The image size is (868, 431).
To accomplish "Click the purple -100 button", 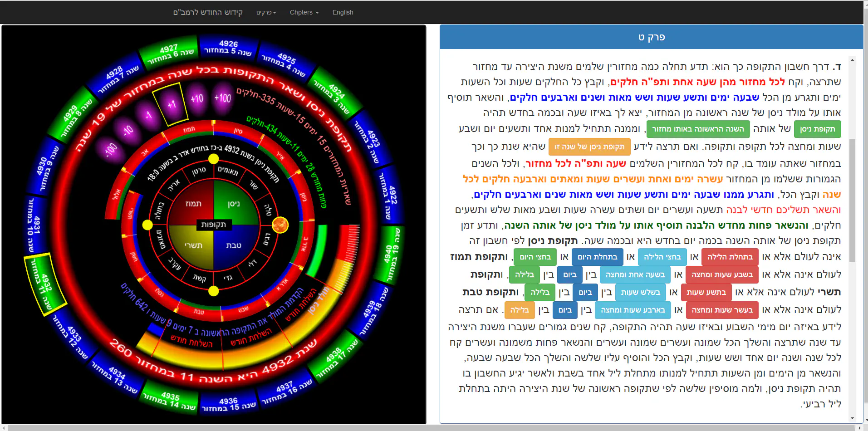I will click(x=111, y=149).
